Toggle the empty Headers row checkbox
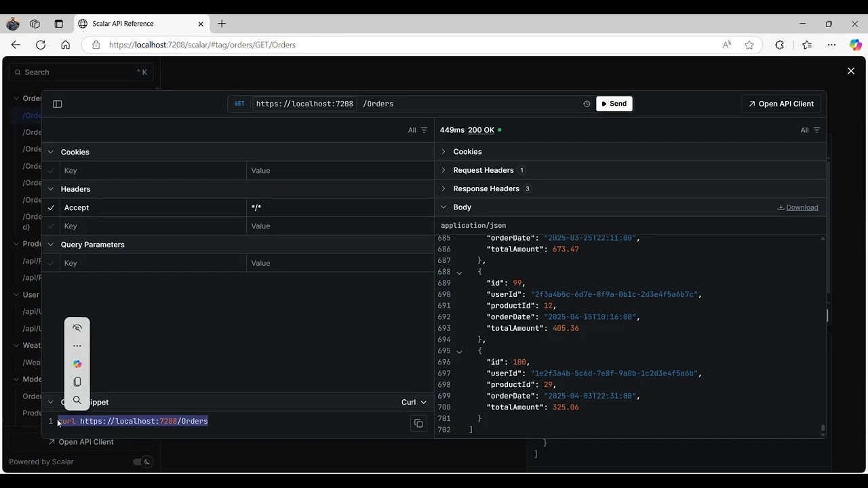Image resolution: width=868 pixels, height=488 pixels. [x=51, y=226]
